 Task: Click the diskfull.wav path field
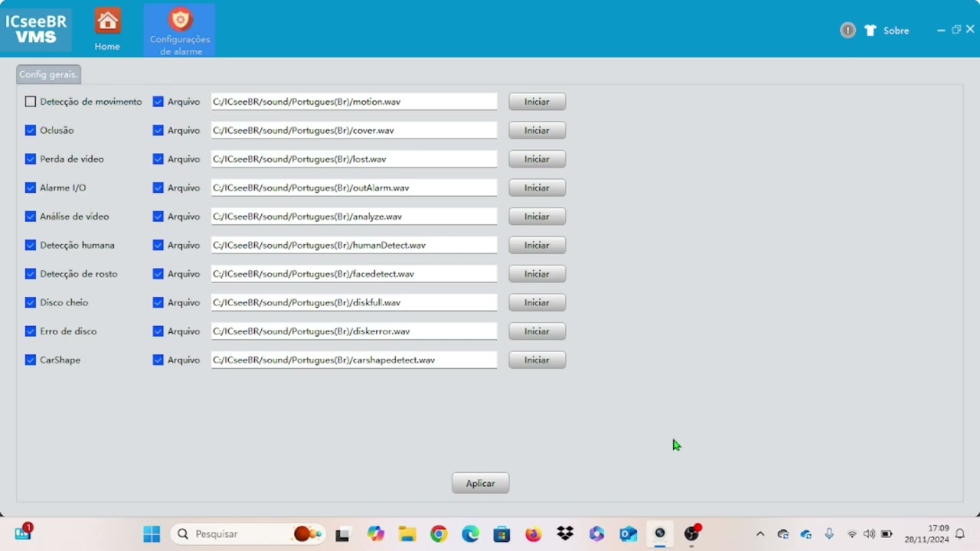354,302
